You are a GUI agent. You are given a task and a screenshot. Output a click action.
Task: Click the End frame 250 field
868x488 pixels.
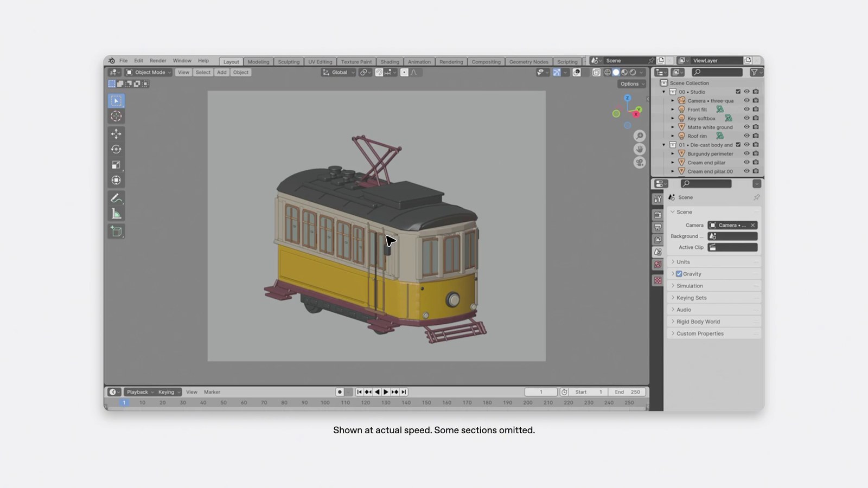[627, 392]
